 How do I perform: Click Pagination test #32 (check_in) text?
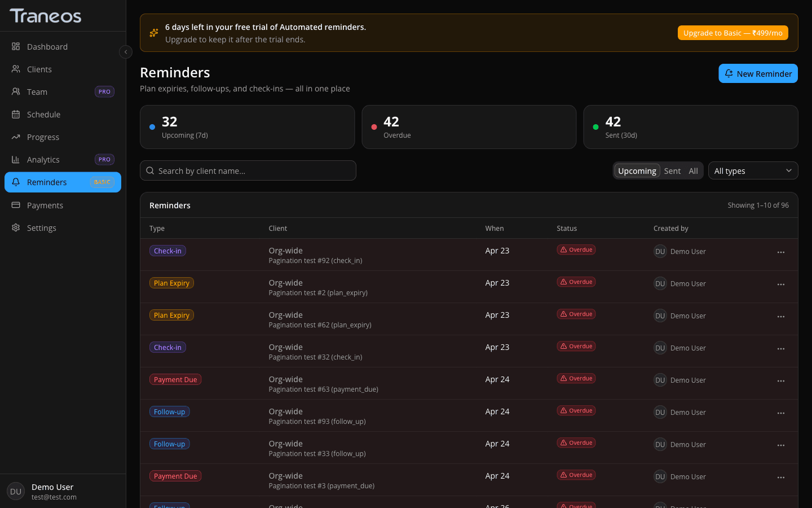pos(315,357)
